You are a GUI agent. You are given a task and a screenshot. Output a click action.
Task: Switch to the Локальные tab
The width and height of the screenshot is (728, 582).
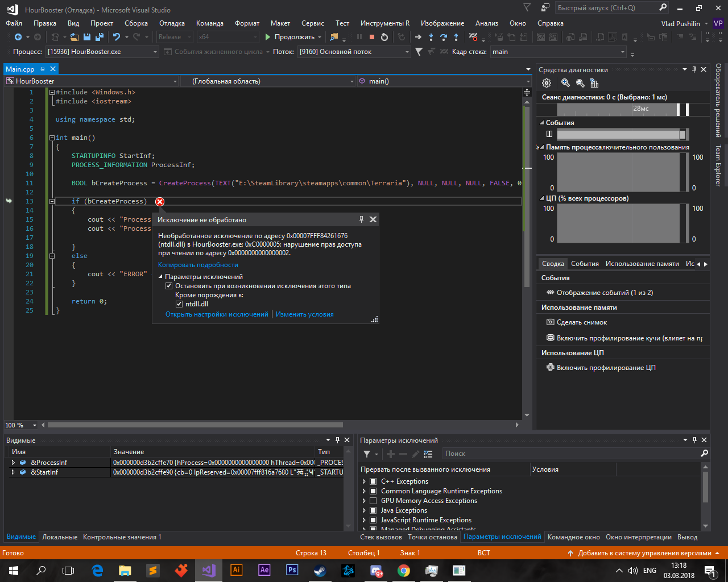pos(60,537)
